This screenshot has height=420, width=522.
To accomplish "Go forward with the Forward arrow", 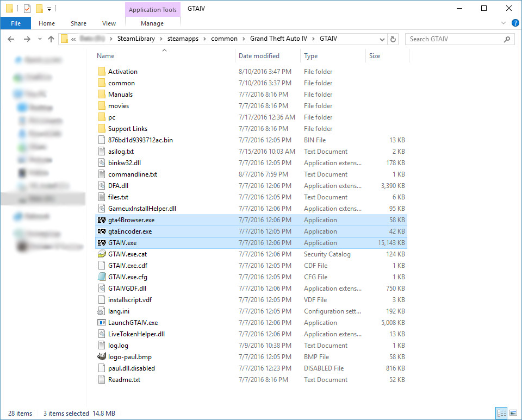I will 27,39.
